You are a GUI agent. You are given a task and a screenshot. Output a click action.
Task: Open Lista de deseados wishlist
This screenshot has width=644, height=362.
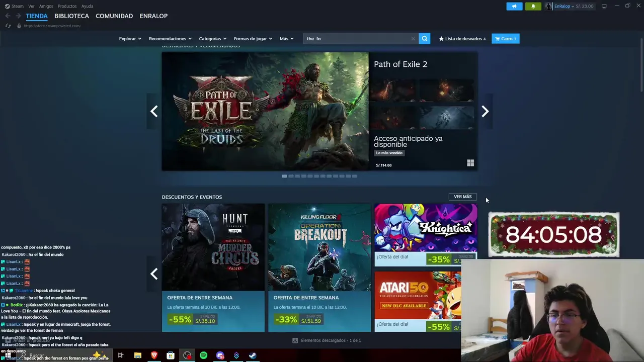tap(462, 39)
